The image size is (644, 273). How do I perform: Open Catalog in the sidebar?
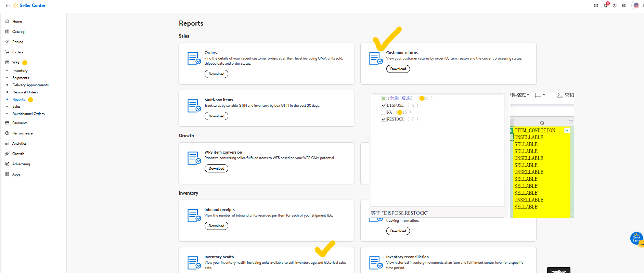[x=18, y=31]
